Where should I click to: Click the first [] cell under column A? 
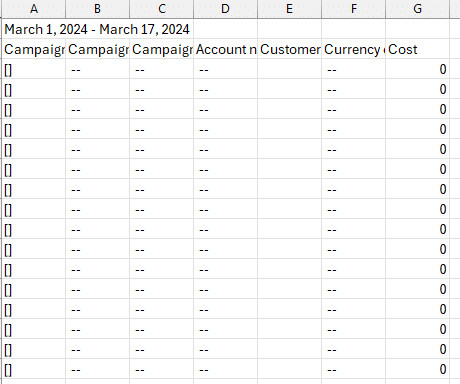coord(34,69)
